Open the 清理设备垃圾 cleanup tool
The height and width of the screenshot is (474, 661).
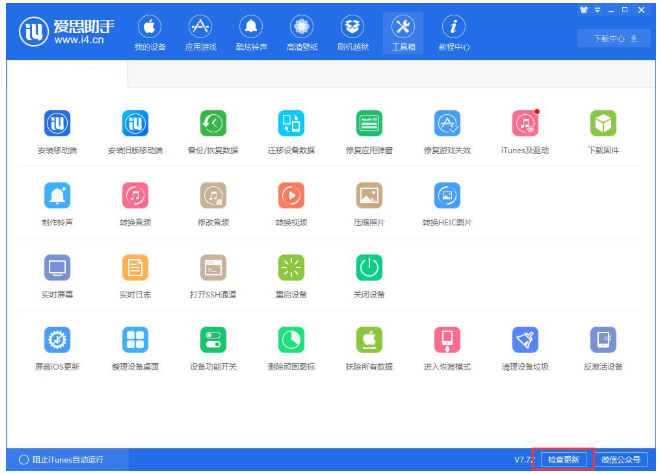[x=525, y=348]
